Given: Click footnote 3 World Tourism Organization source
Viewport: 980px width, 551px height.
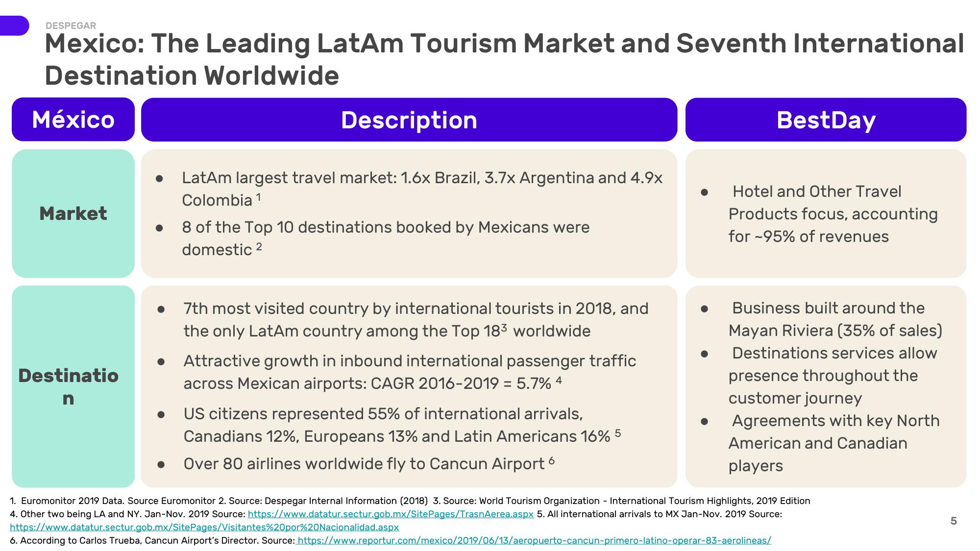Looking at the screenshot, I should coord(621,501).
